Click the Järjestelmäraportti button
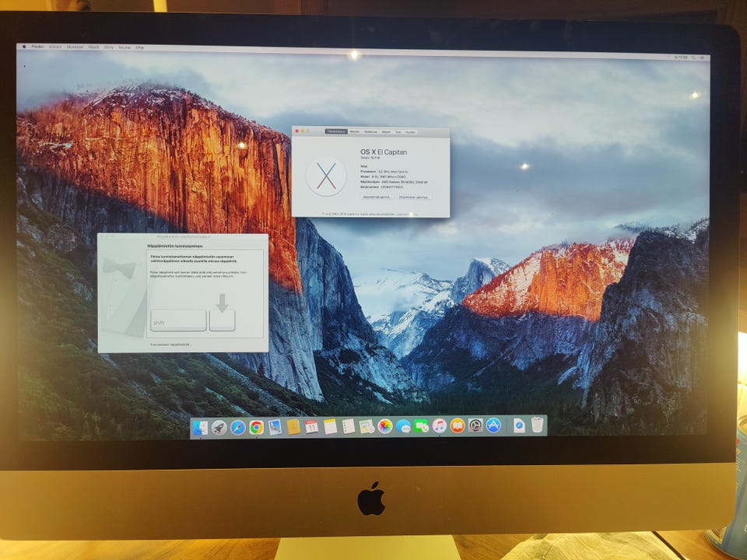Viewport: 747px width, 560px height. 377,197
